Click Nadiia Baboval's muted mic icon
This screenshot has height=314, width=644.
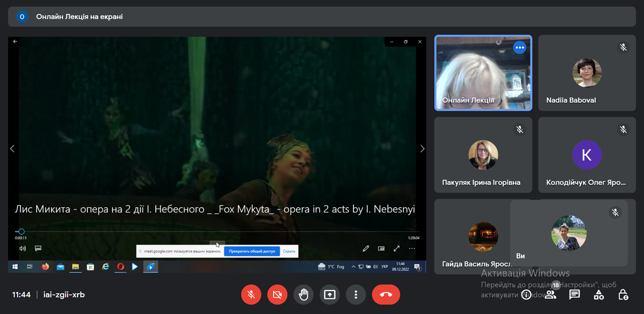point(623,47)
